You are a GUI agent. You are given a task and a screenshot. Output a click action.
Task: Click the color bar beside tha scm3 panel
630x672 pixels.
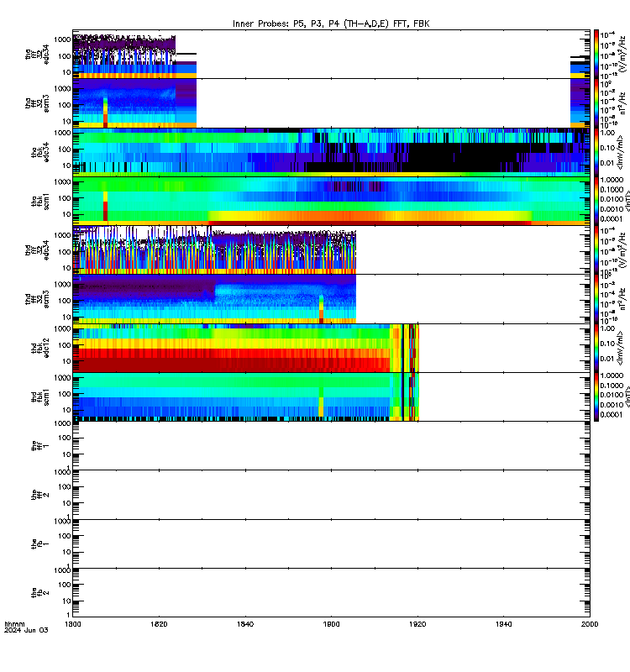coord(596,103)
